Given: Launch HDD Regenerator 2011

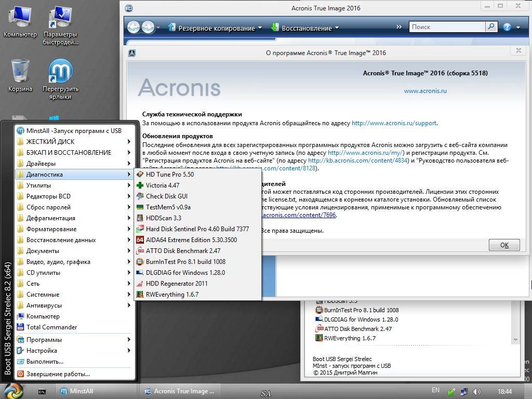Looking at the screenshot, I should point(198,283).
